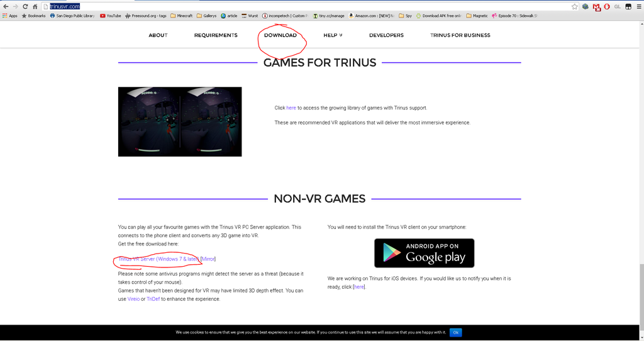This screenshot has height=341, width=644.
Task: Go to the DEVELOPERS nav item
Action: click(x=387, y=35)
